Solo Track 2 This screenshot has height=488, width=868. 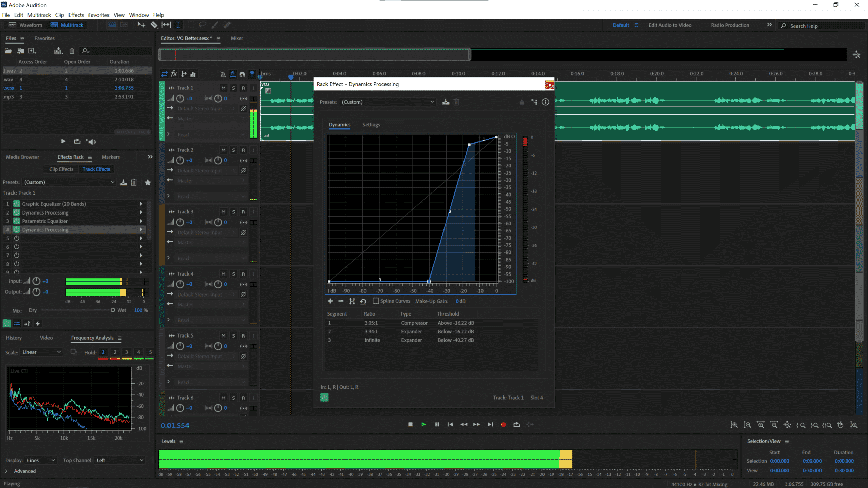[x=233, y=150]
